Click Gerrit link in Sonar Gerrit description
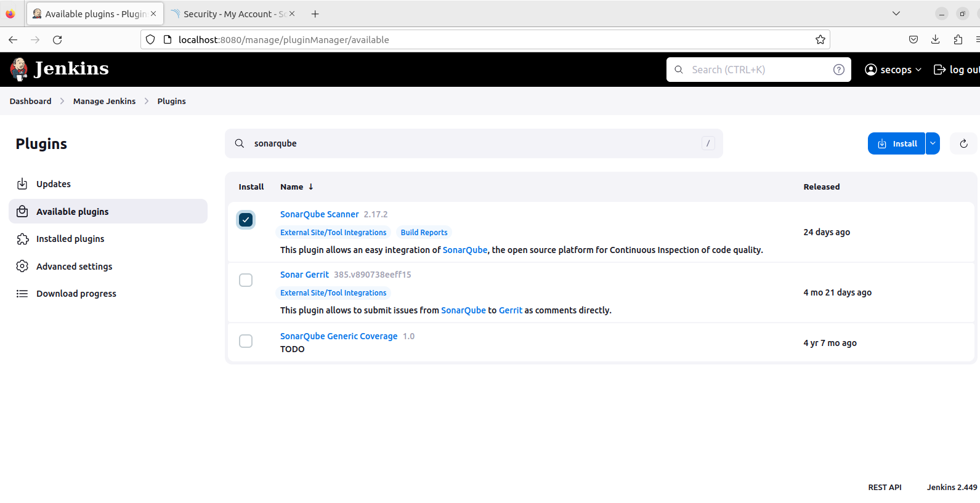980x503 pixels. 511,310
